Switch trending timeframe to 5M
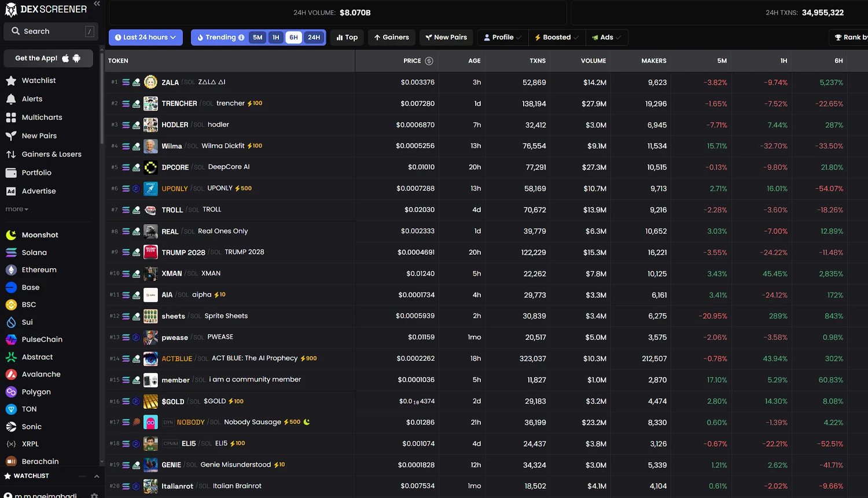868x498 pixels. (x=258, y=38)
